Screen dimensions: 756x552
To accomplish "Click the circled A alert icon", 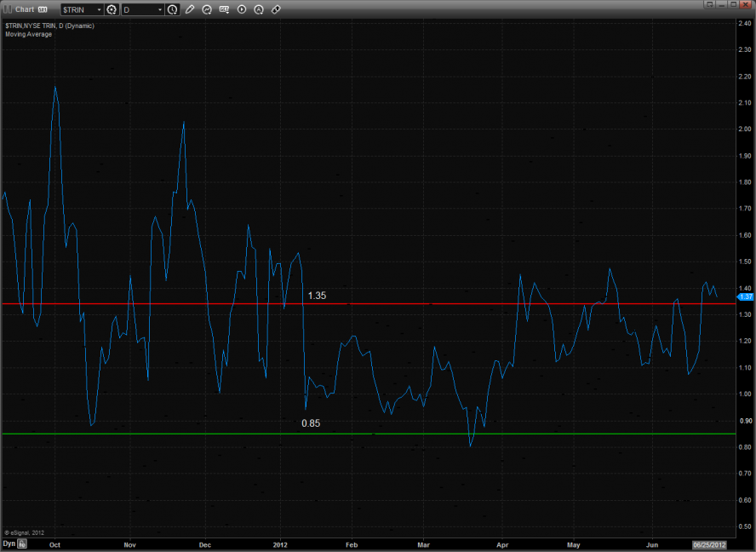I will (259, 9).
